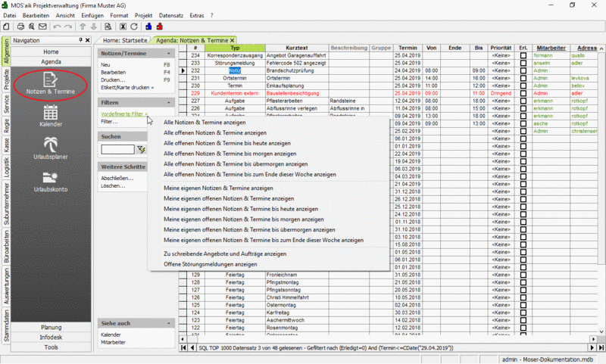Click the Infodesk navigation button
Screen dimensions: 606x364
tap(51, 338)
